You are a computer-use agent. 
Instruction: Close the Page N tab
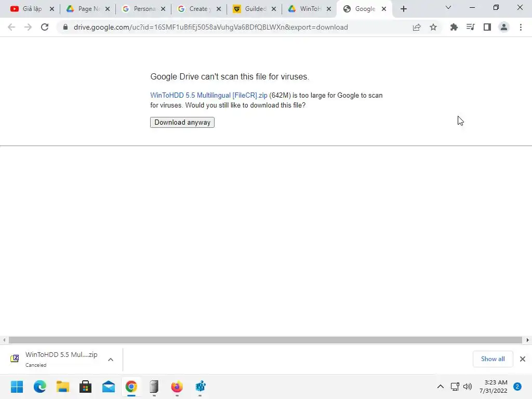pos(108,9)
